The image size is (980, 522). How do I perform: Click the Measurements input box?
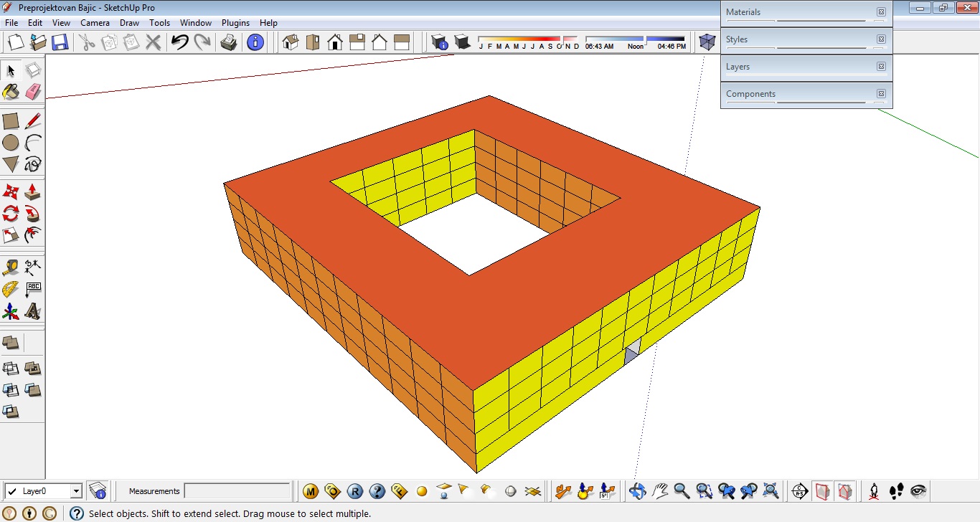pos(237,491)
